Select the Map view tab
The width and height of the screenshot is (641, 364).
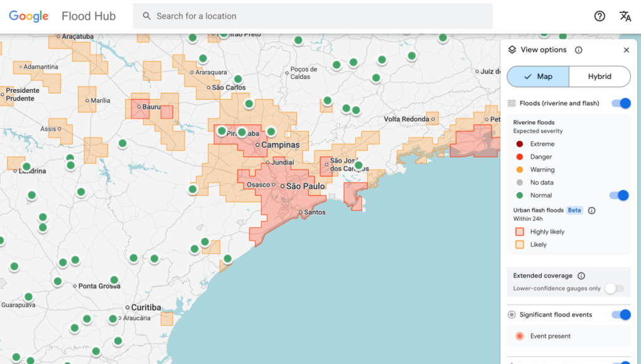(x=538, y=77)
